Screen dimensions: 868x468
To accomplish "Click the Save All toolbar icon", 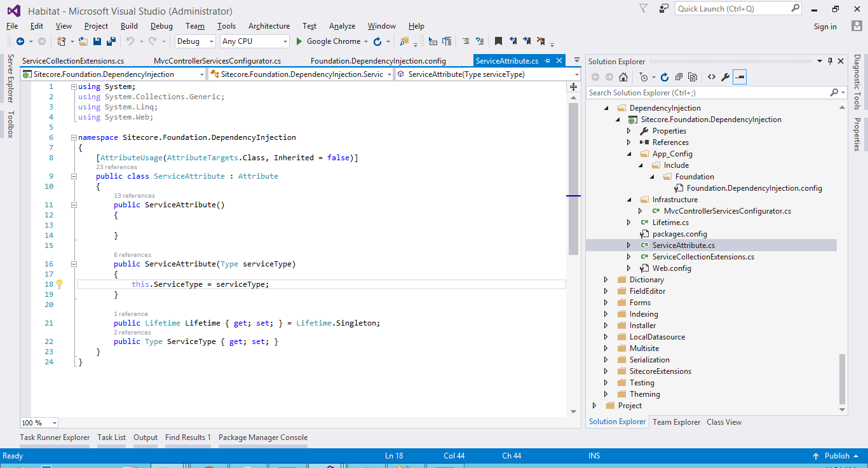I will [111, 41].
